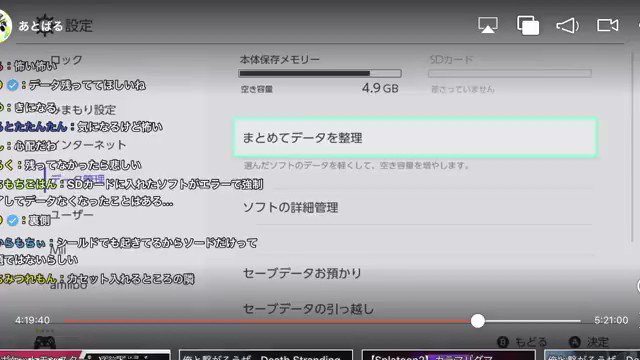Select ユーザー in settings sidebar

pyautogui.click(x=72, y=215)
